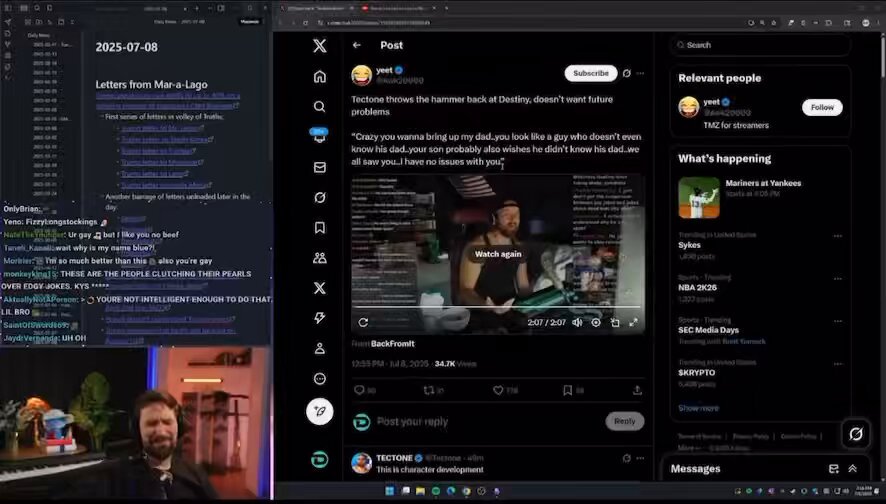Viewport: 886px width, 504px height.
Task: Open yeet profile avatar on post
Action: point(362,75)
